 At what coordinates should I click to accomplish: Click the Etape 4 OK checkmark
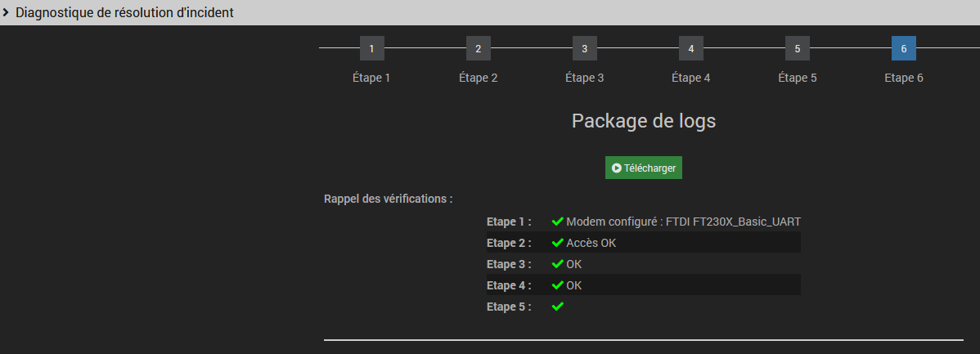[558, 285]
